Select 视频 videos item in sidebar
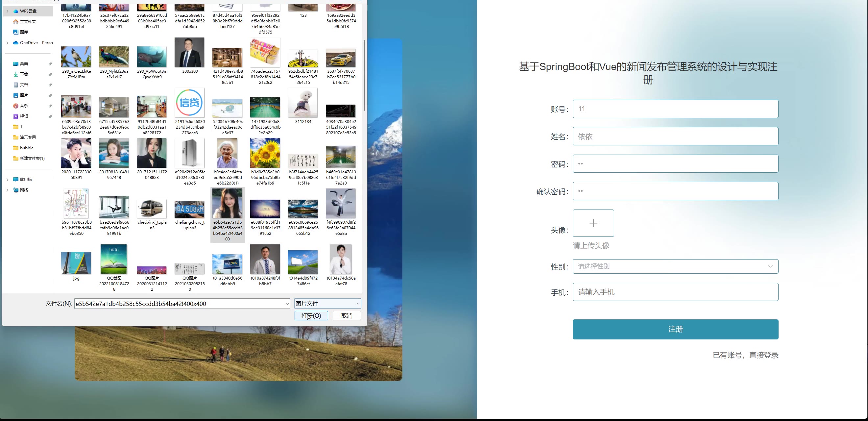Viewport: 868px width, 421px height. tap(24, 116)
